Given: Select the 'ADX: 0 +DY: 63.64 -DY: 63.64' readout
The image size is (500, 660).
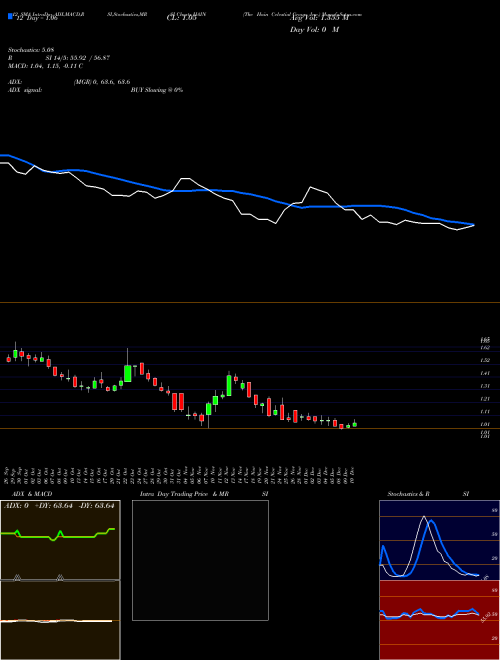Looking at the screenshot, I should pyautogui.click(x=59, y=506).
